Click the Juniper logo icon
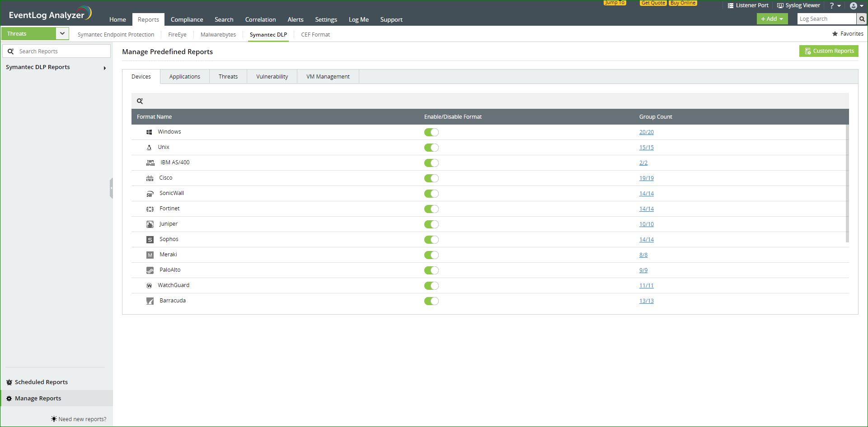 (150, 224)
